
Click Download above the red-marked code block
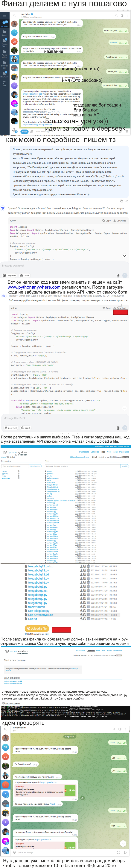tap(120, 308)
